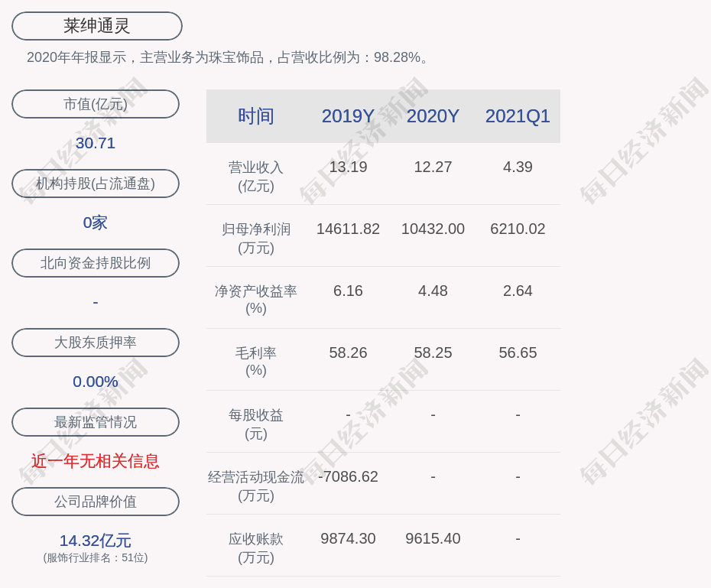Click the 0.00% pledge rate value
The height and width of the screenshot is (588, 711).
96,382
